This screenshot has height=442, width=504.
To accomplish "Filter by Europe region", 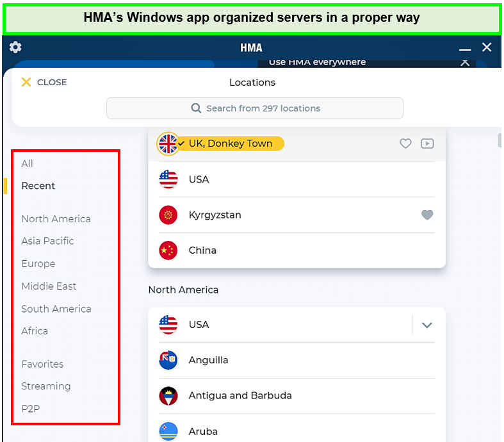I will (x=38, y=263).
